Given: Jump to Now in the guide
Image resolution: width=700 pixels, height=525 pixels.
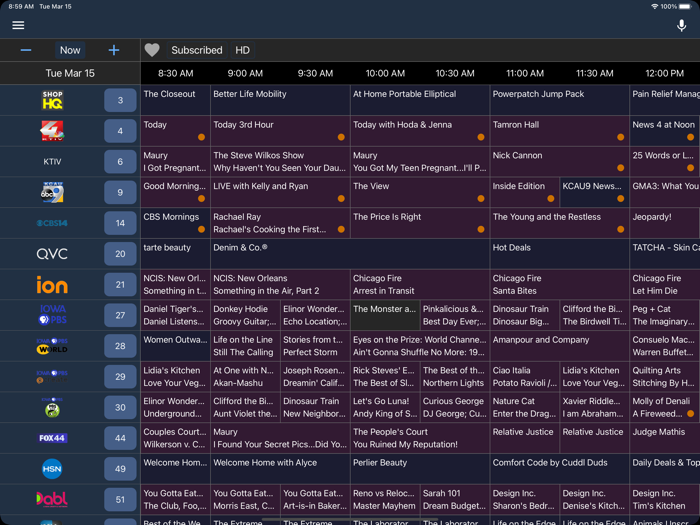Looking at the screenshot, I should click(x=70, y=50).
